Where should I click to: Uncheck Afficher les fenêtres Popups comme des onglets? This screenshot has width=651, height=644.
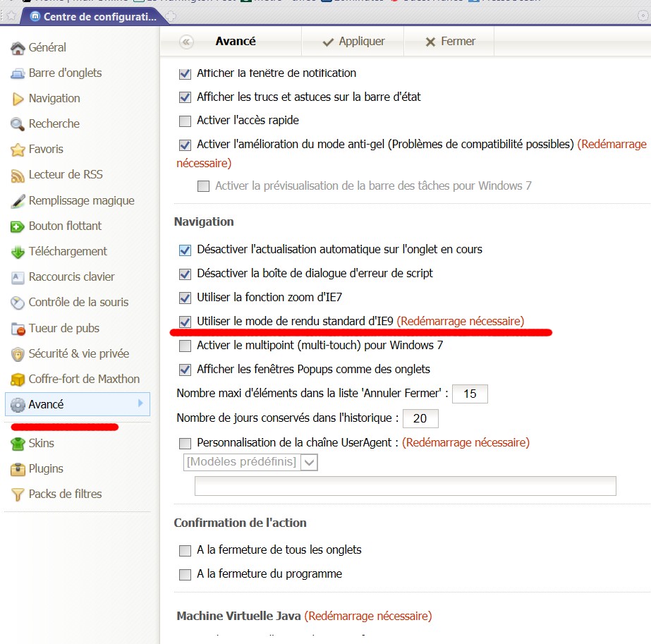point(185,370)
